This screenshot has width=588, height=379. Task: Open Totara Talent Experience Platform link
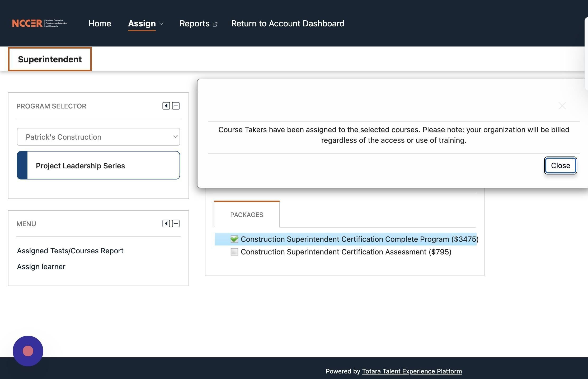click(412, 371)
